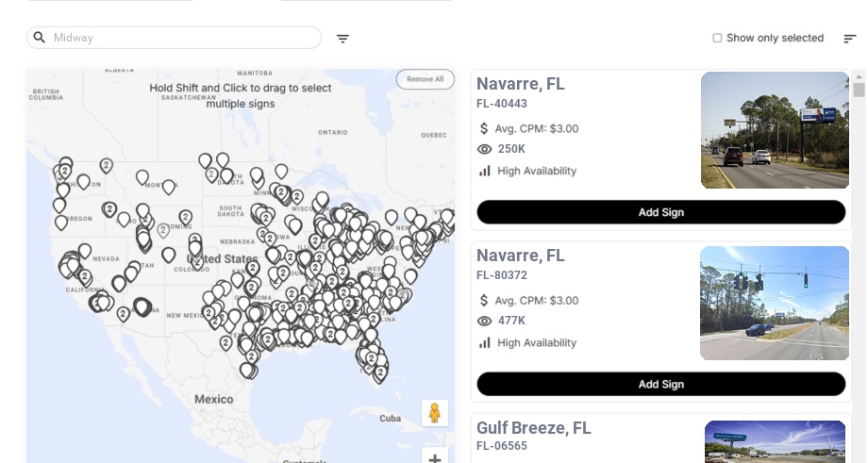Click availability bars icon on FL-40443
The image size is (868, 463).
coord(485,171)
